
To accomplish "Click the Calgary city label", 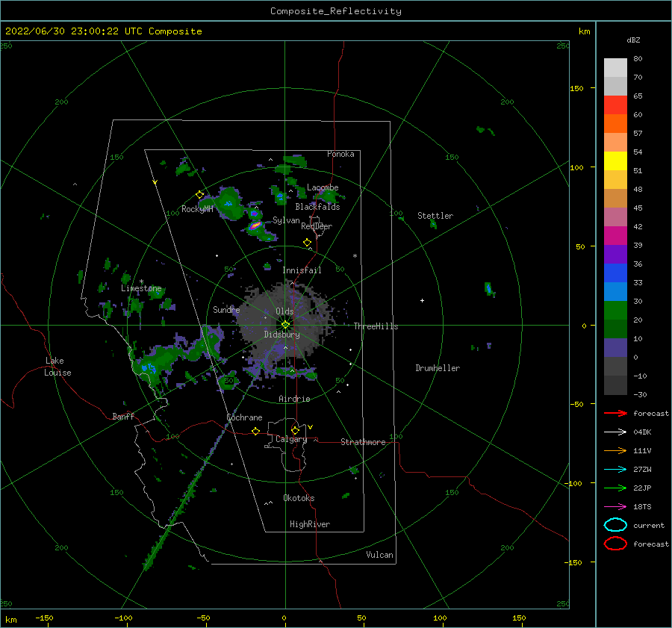I will (291, 439).
